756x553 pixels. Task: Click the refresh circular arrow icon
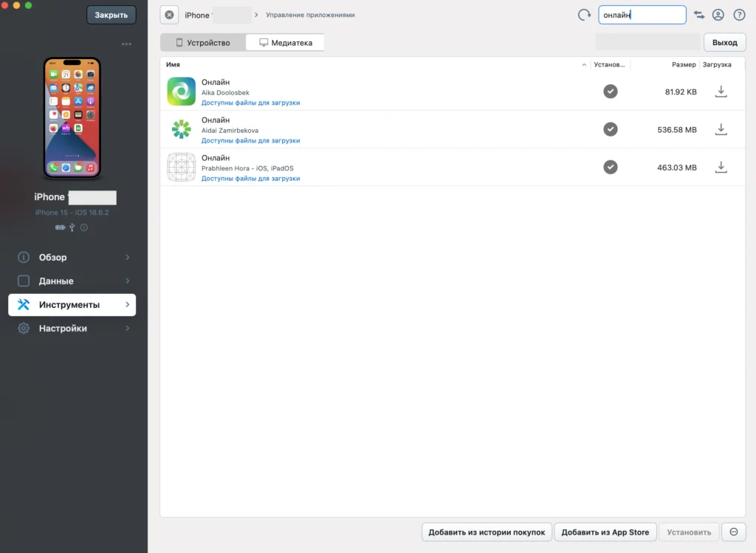tap(584, 15)
